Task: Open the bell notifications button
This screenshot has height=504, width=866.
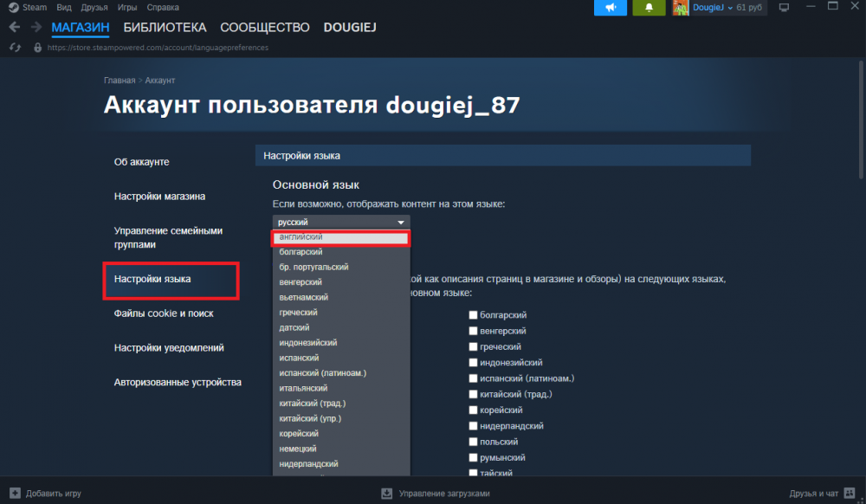Action: tap(649, 8)
